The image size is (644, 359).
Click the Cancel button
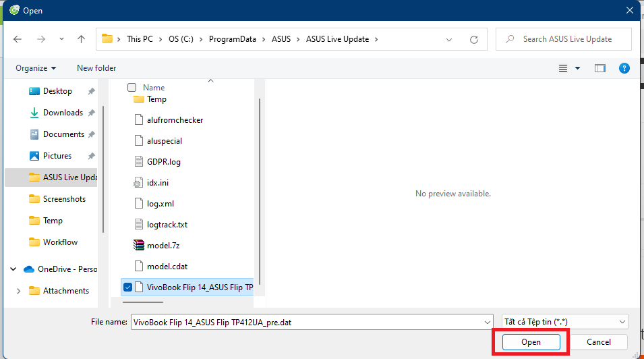tap(598, 342)
